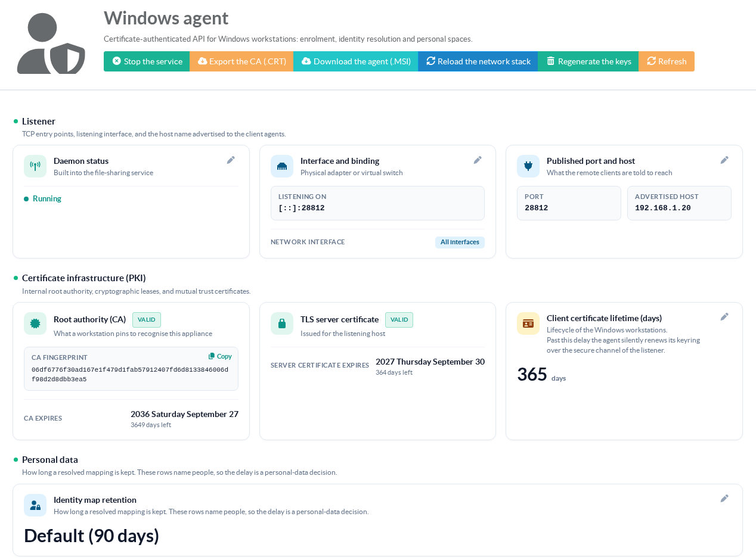756x560 pixels.
Task: Select the CA fingerprint hash text
Action: pos(130,374)
